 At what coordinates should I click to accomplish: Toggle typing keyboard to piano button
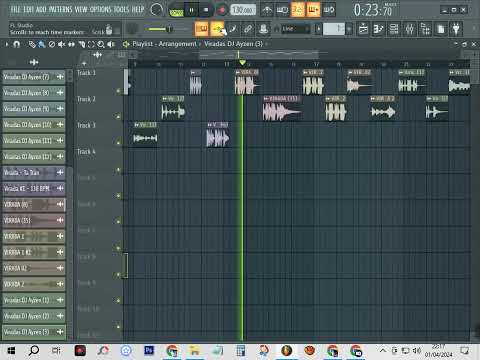pyautogui.click(x=202, y=29)
